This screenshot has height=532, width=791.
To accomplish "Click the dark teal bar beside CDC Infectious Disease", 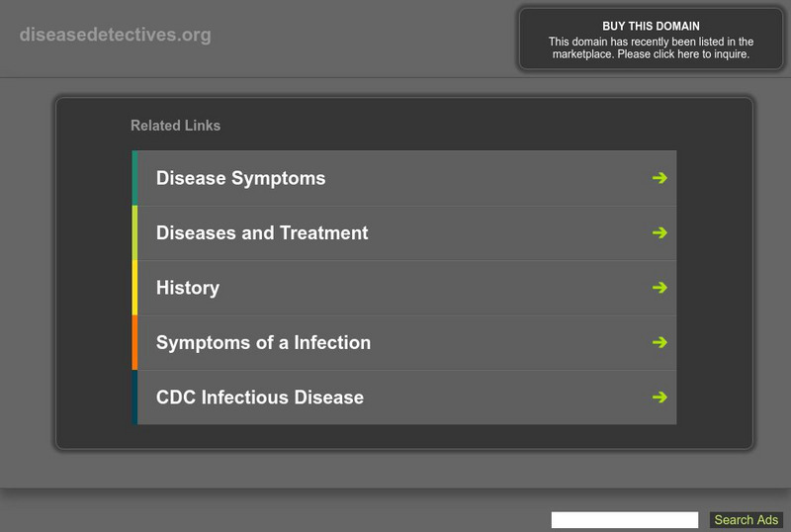I will 134,398.
